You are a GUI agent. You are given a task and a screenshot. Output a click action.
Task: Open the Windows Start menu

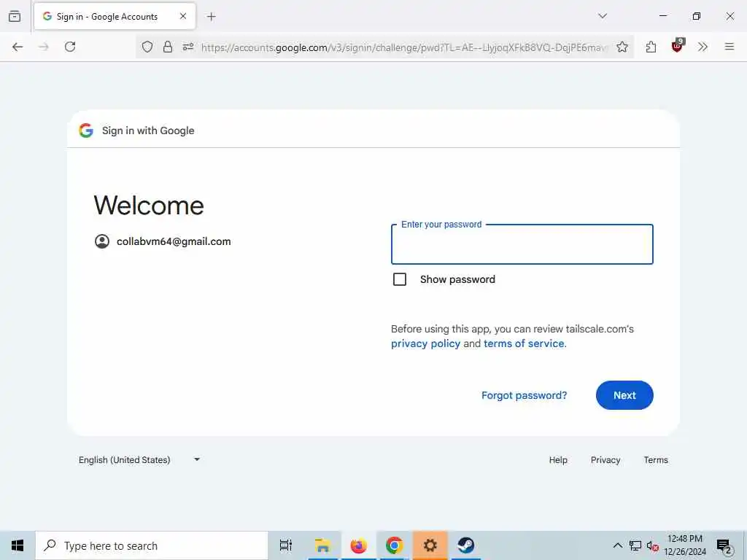tap(18, 545)
